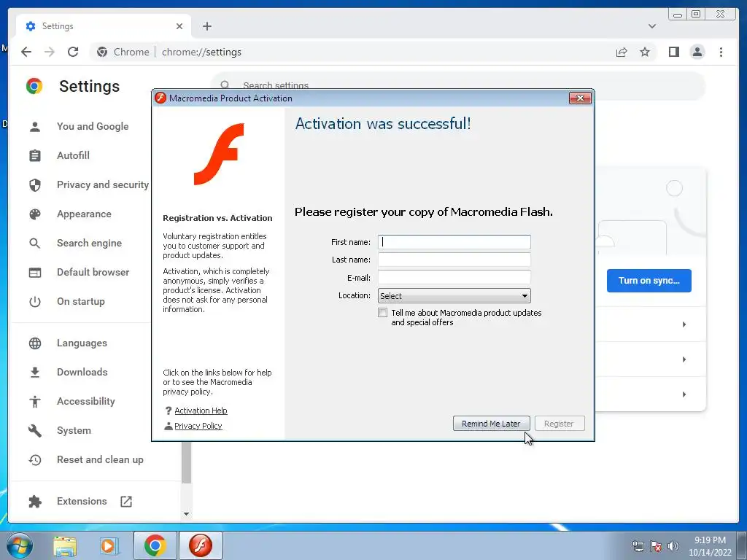This screenshot has height=560, width=747.
Task: Open Chrome's three-dot menu
Action: coord(721,52)
